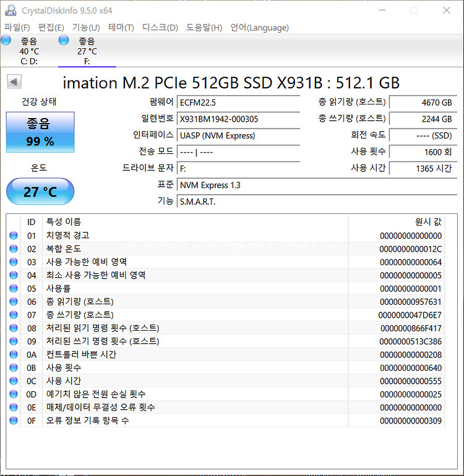Click the status icon for row 0F
This screenshot has height=476, width=464.
tap(14, 420)
